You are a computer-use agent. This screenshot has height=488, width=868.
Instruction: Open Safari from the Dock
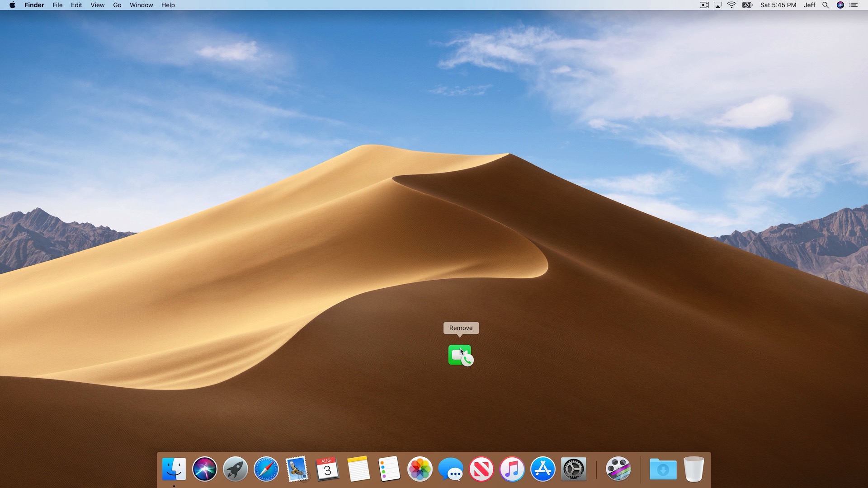click(x=265, y=469)
